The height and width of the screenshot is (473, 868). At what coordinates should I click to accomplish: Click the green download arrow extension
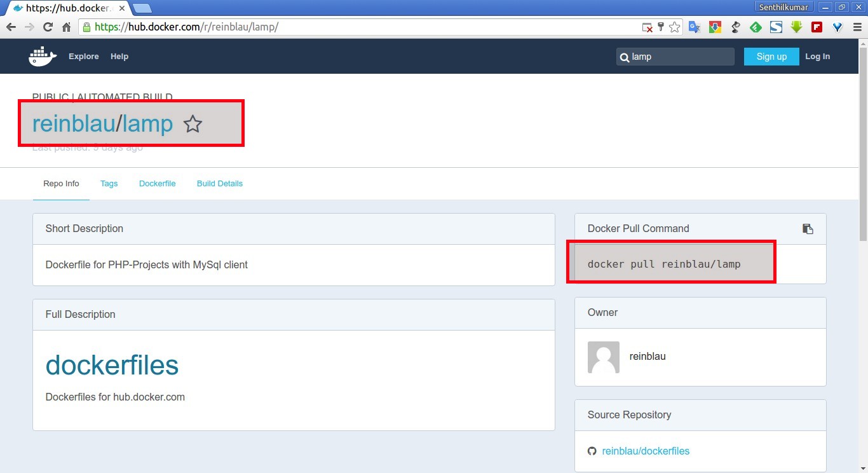point(796,27)
